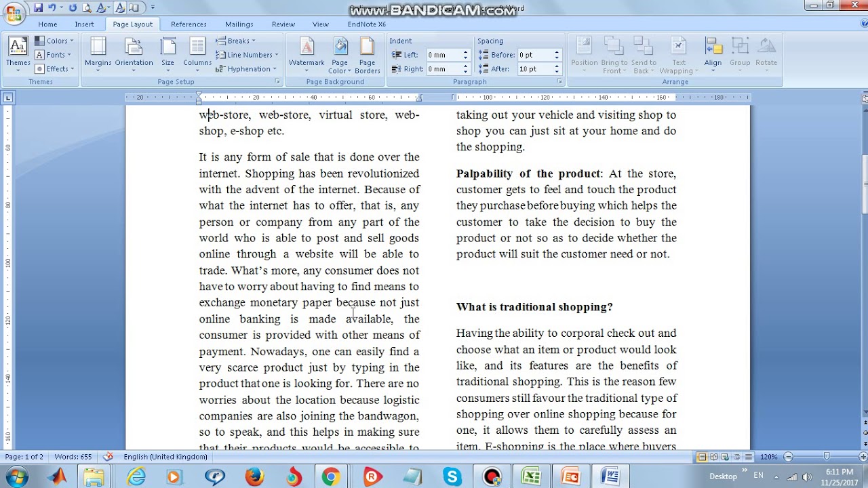Click Send to Back button
This screenshot has width=868, height=488.
tap(644, 54)
